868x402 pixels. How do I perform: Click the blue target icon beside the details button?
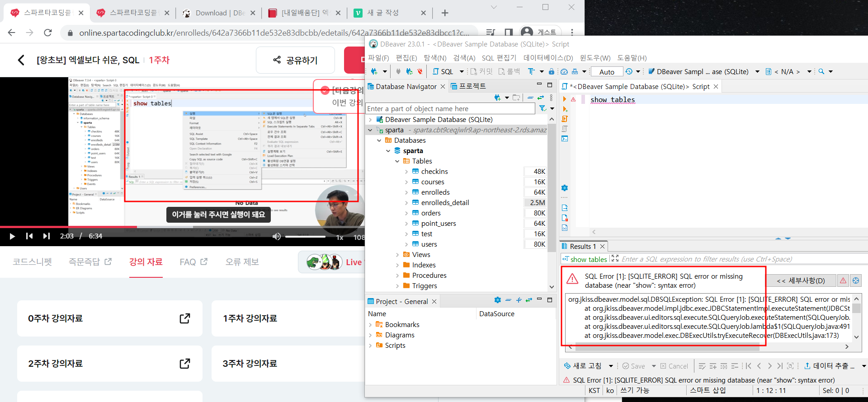click(856, 280)
